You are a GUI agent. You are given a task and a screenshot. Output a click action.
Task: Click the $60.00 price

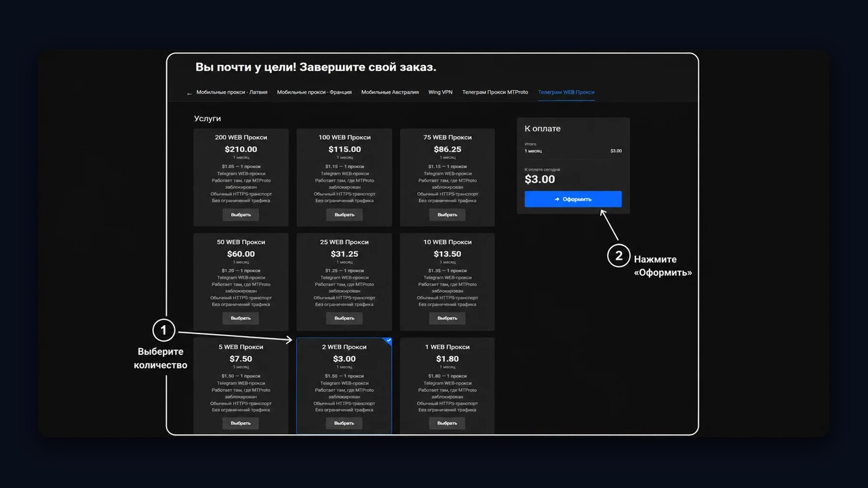(241, 254)
